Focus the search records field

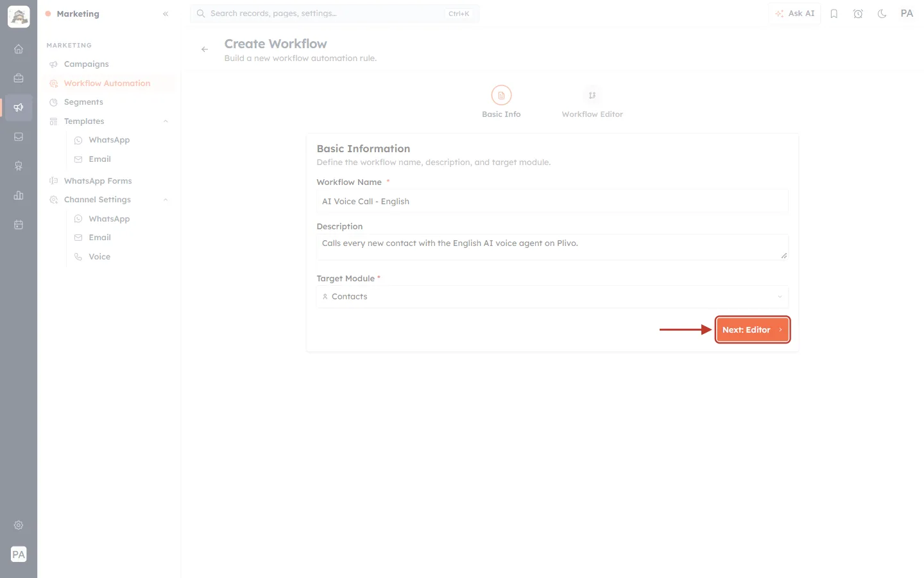335,13
